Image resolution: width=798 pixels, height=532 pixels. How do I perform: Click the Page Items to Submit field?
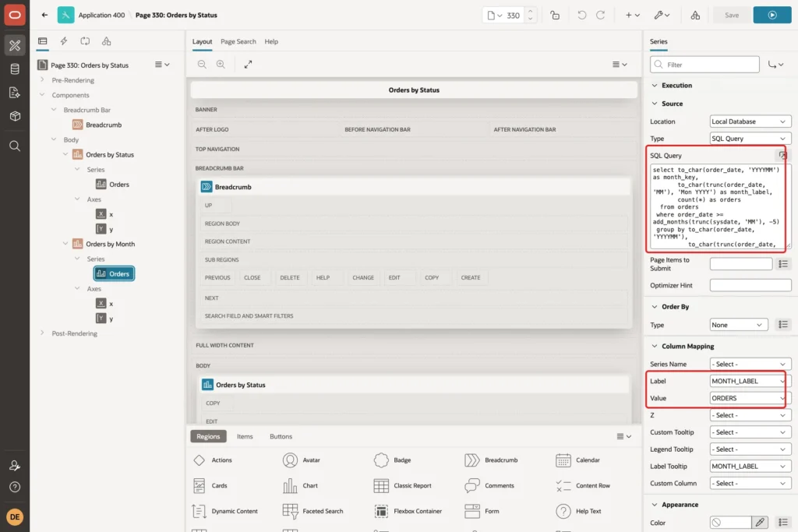pyautogui.click(x=741, y=264)
